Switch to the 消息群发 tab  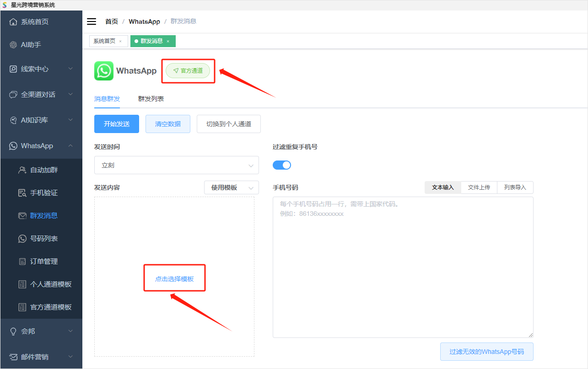click(x=107, y=99)
